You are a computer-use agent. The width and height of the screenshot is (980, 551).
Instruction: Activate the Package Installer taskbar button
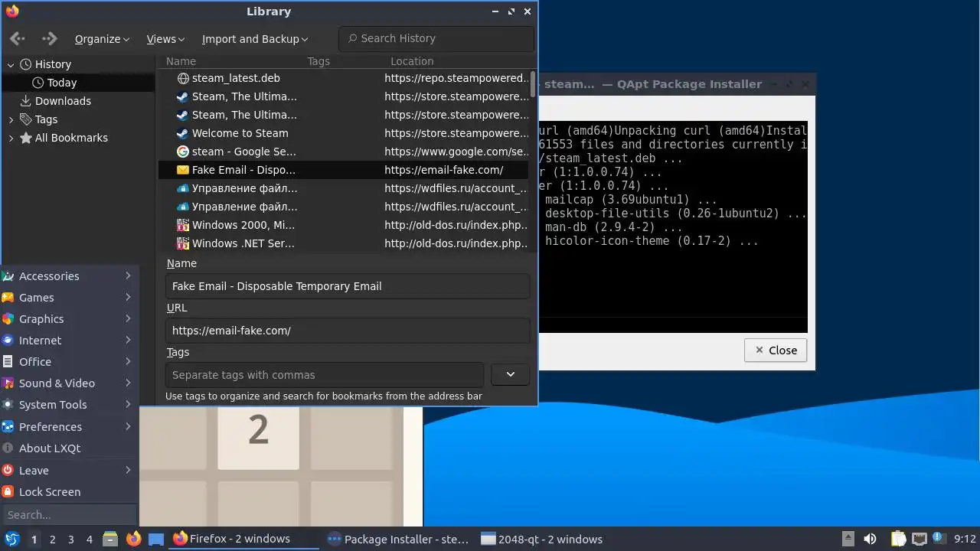click(398, 539)
